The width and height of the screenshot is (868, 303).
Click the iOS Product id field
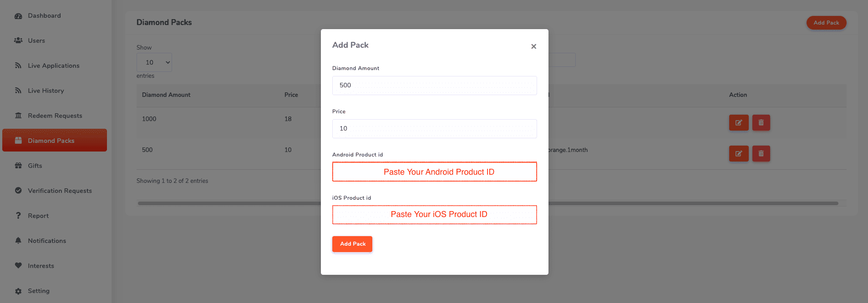point(434,215)
